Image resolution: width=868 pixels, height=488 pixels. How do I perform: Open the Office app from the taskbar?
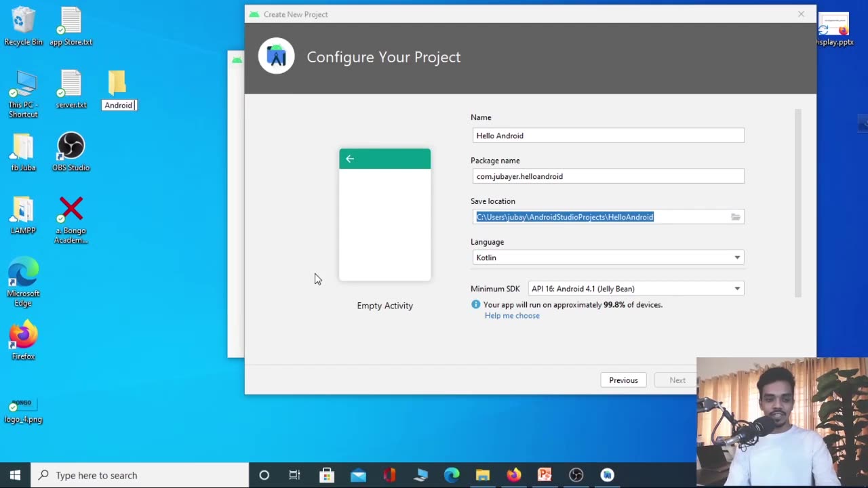point(389,475)
